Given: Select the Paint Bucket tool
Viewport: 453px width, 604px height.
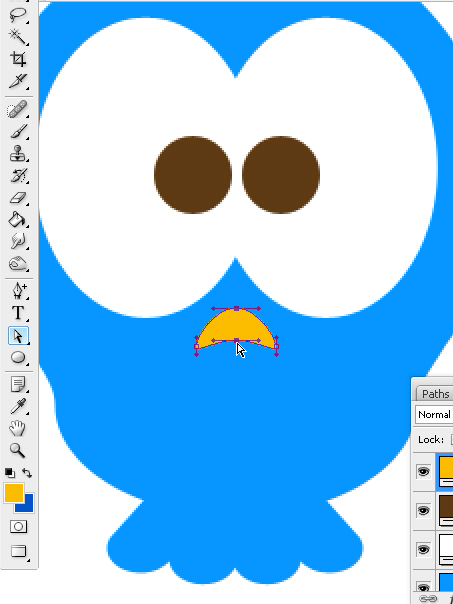Looking at the screenshot, I should click(18, 220).
